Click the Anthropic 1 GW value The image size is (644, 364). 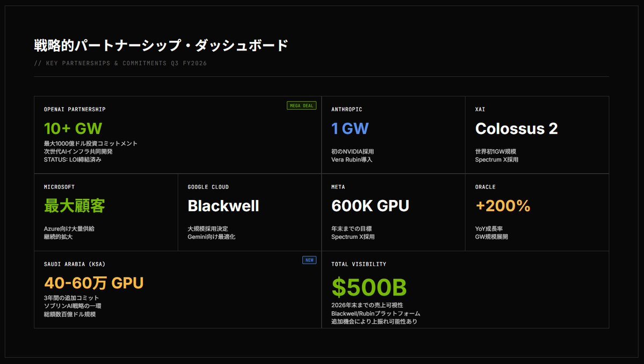pos(350,129)
